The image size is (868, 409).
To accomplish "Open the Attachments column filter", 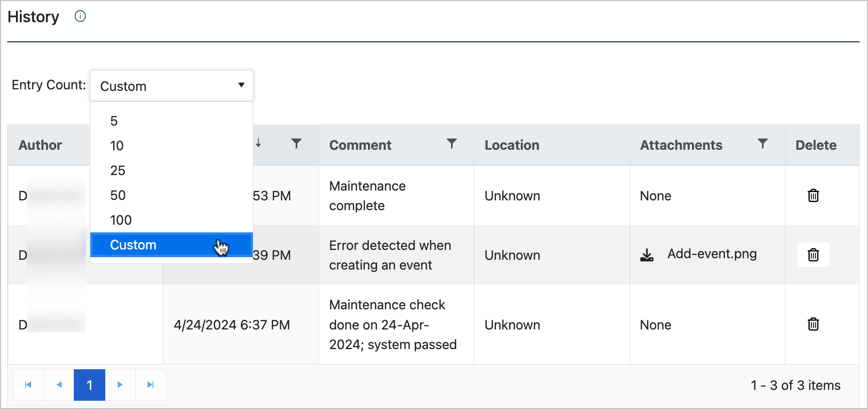I will click(x=762, y=144).
